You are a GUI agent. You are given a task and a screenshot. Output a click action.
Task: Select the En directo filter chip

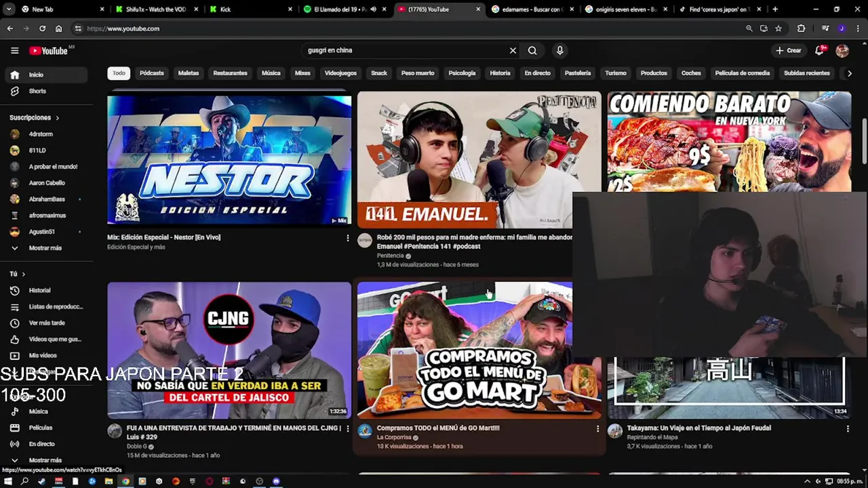[x=537, y=73]
